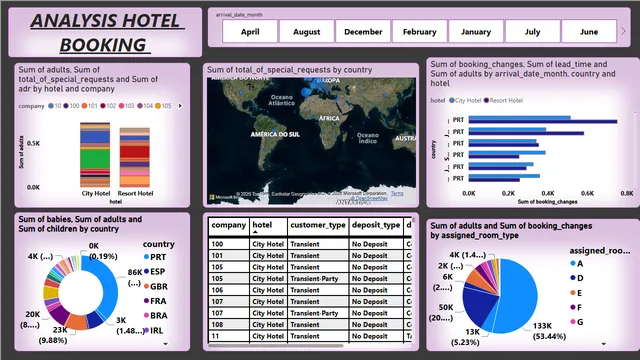
Task: Sort table by hotel column header
Action: [268, 225]
